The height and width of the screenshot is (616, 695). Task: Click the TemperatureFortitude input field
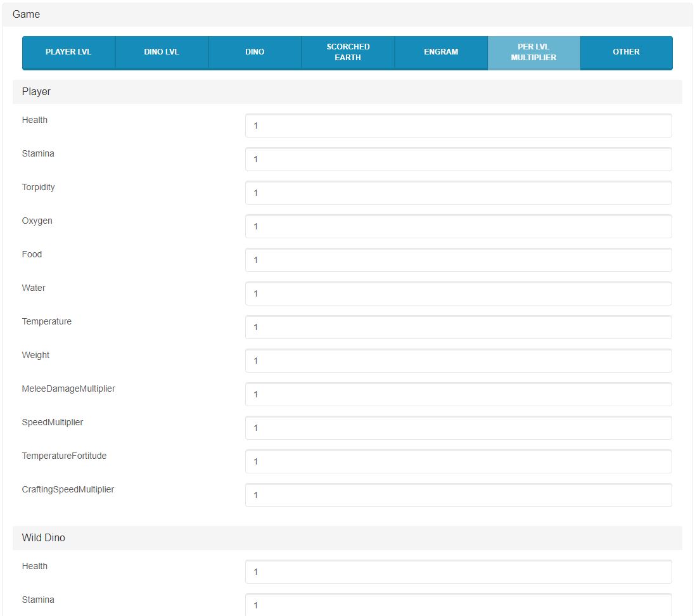click(x=458, y=462)
